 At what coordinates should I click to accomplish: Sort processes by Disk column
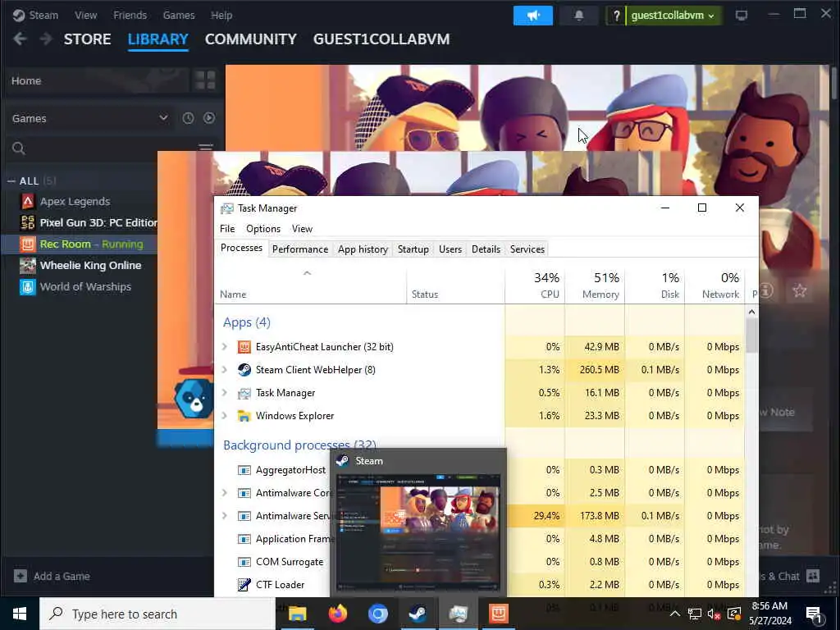pyautogui.click(x=655, y=285)
